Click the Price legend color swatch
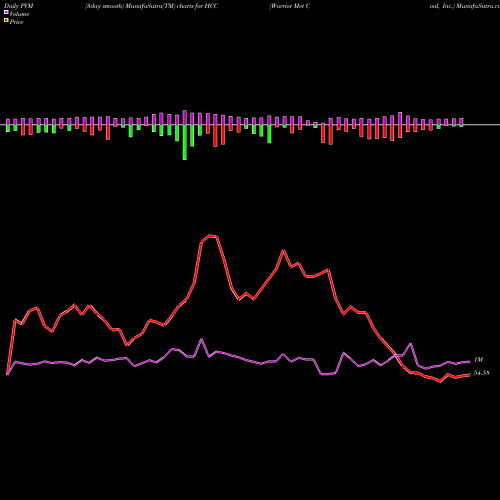500x500 pixels. click(x=6, y=21)
